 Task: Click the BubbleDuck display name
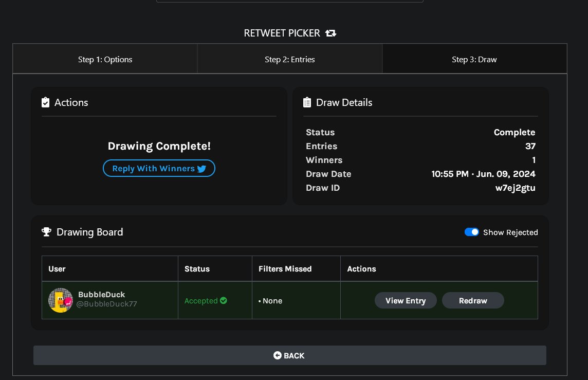tap(102, 295)
